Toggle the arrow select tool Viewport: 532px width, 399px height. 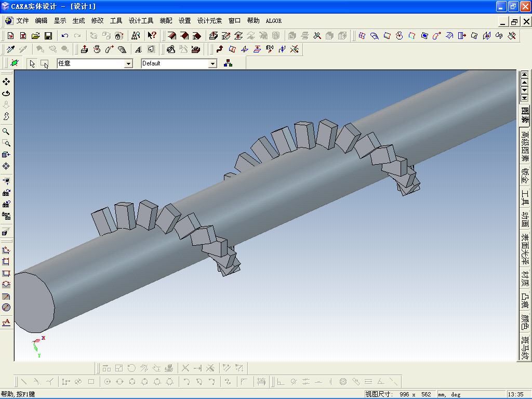pos(32,63)
